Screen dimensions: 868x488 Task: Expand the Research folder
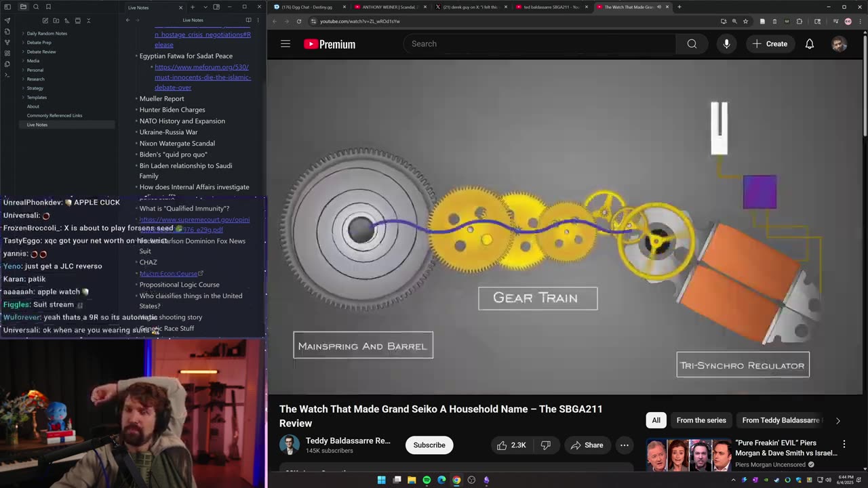(35, 79)
